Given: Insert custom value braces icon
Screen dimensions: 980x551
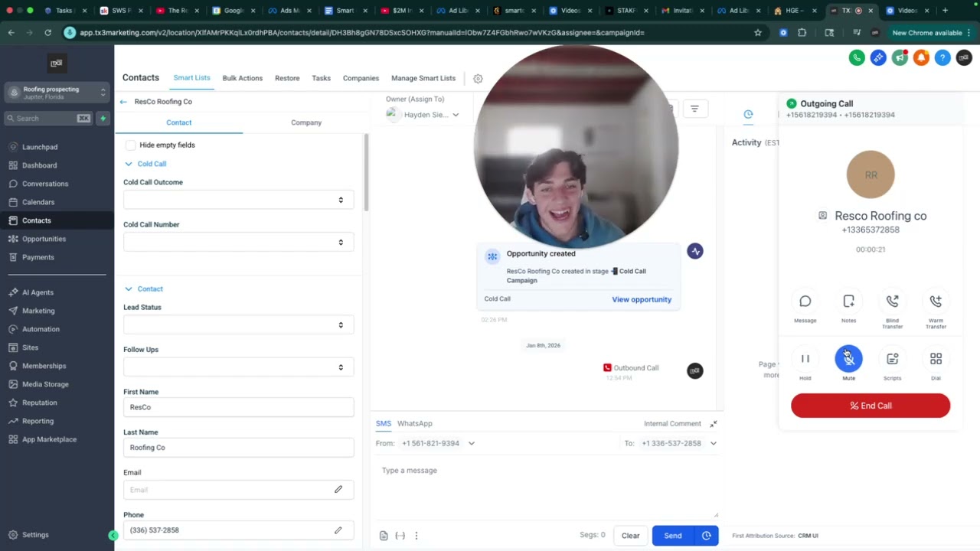Looking at the screenshot, I should 400,536.
